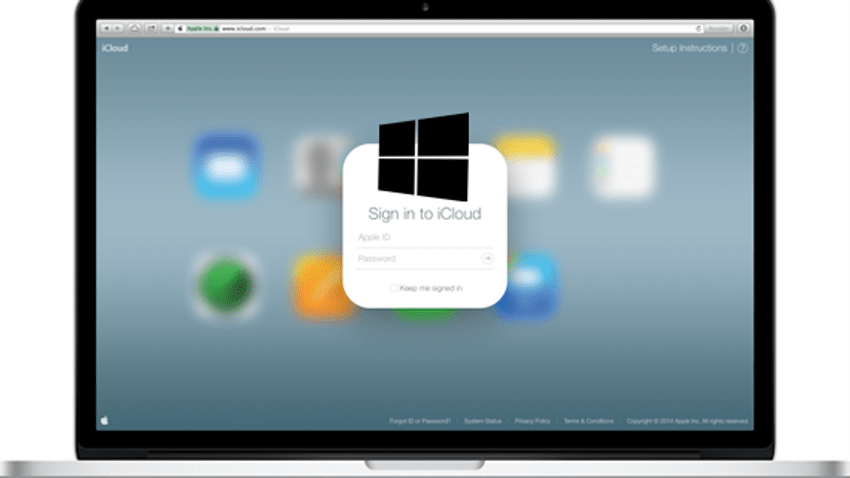This screenshot has height=478, width=850.
Task: Open the Downloads icon at toolbar right
Action: click(x=744, y=28)
